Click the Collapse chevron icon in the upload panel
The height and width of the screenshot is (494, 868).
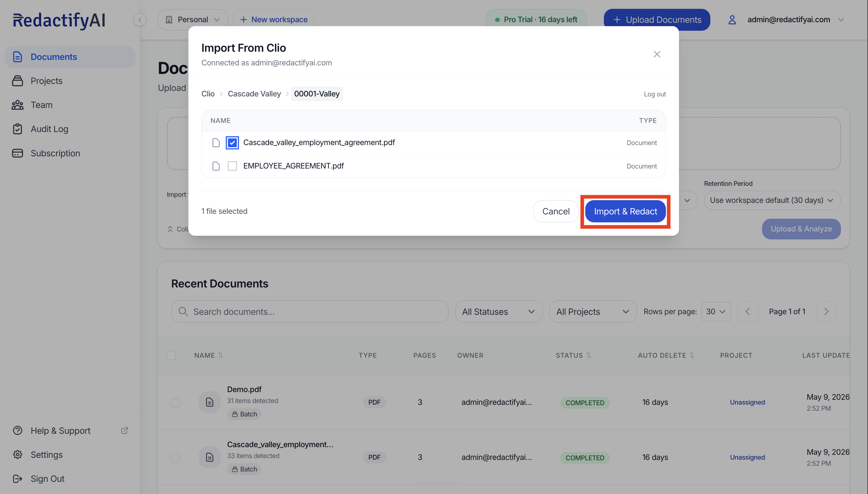pyautogui.click(x=170, y=229)
